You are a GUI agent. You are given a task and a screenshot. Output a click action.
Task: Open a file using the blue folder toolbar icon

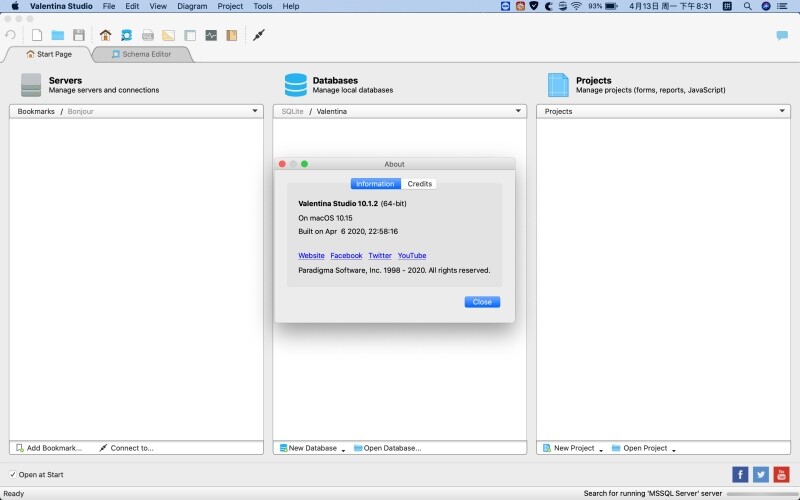click(58, 35)
